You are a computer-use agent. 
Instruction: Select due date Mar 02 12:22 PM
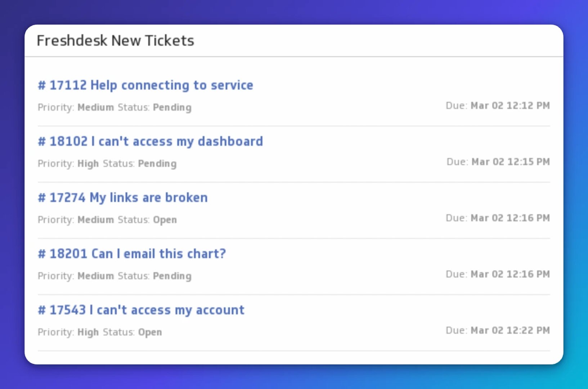(x=510, y=330)
